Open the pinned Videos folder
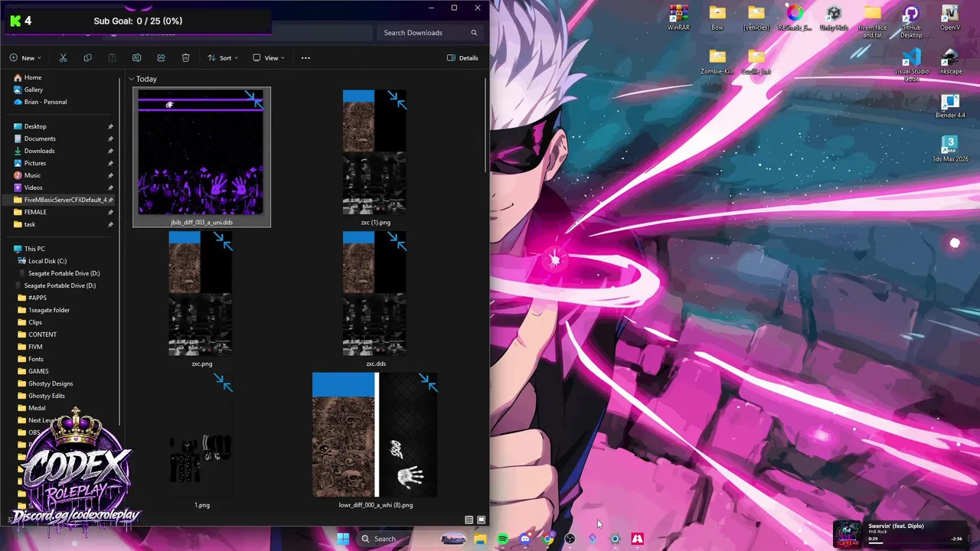The height and width of the screenshot is (551, 980). [x=28, y=187]
